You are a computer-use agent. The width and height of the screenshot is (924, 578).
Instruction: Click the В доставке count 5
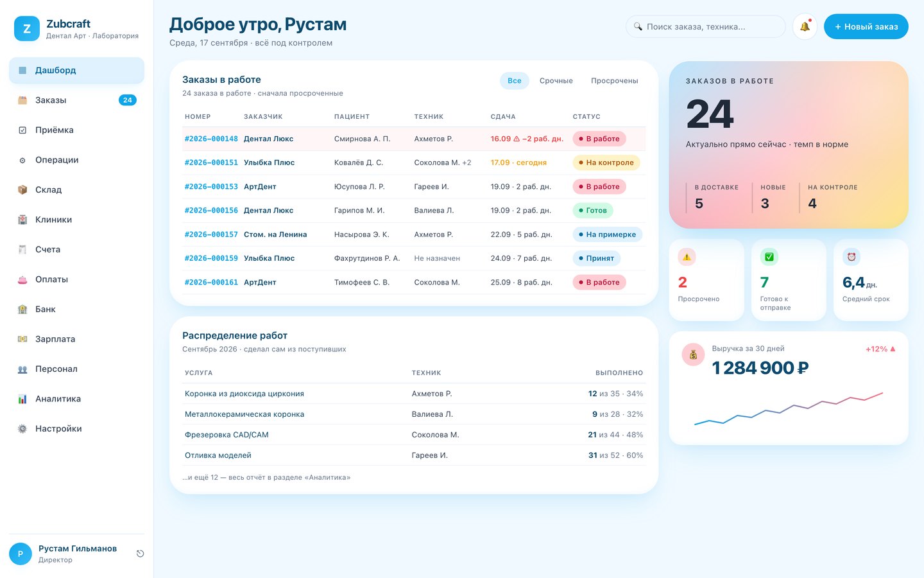(699, 204)
